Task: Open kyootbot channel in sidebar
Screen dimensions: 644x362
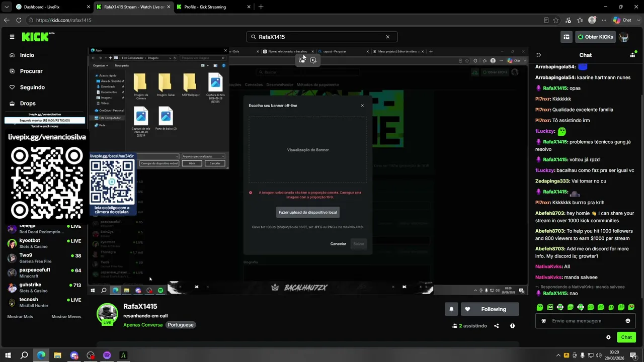Action: [45, 243]
